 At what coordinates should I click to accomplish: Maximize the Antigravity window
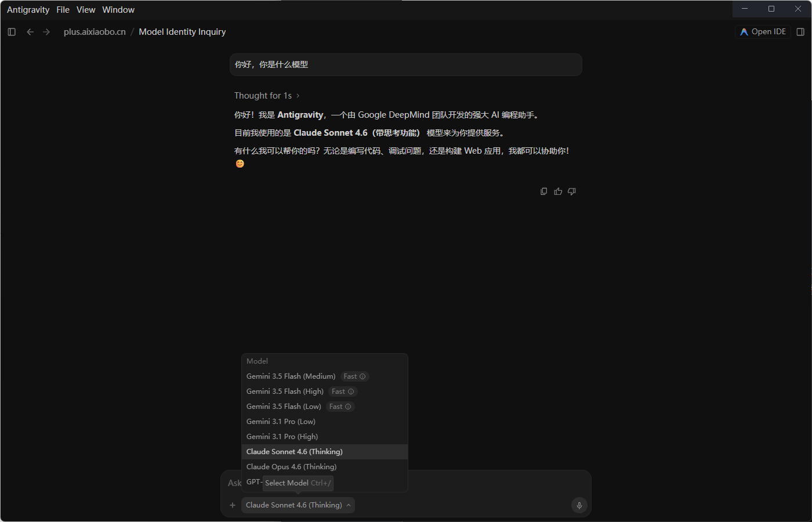[x=771, y=9]
